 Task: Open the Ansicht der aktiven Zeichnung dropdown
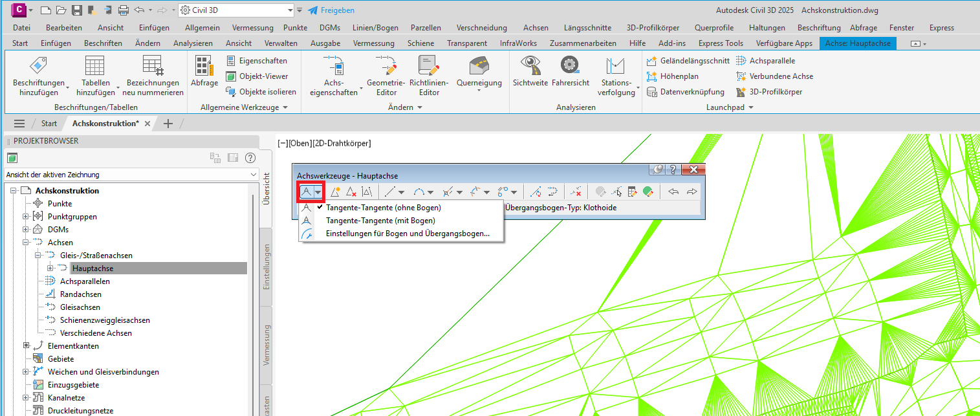pyautogui.click(x=131, y=175)
